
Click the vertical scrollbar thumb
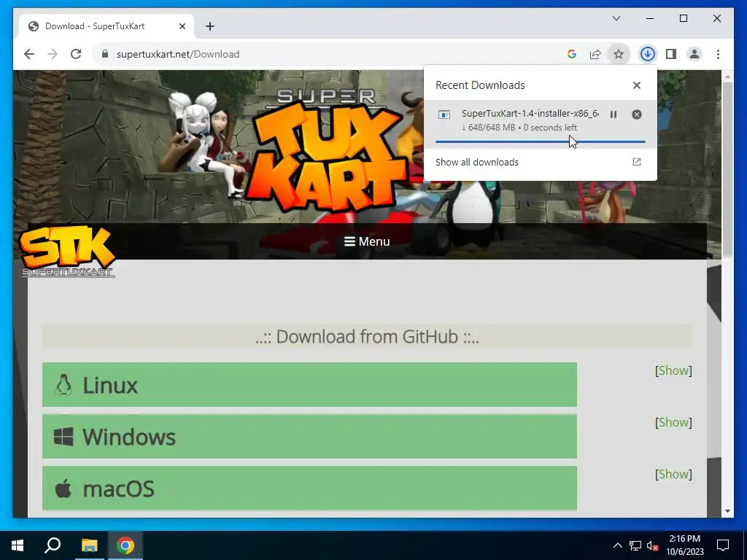coord(727,169)
